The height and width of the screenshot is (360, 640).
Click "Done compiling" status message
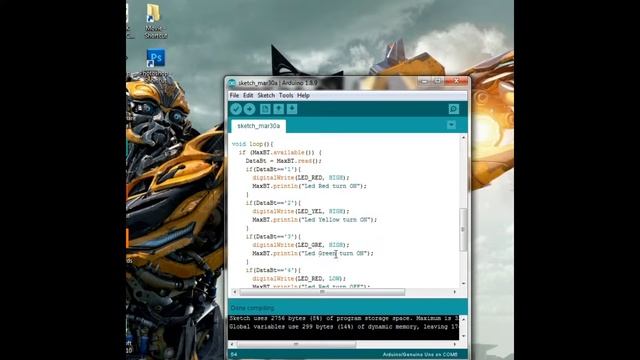253,308
